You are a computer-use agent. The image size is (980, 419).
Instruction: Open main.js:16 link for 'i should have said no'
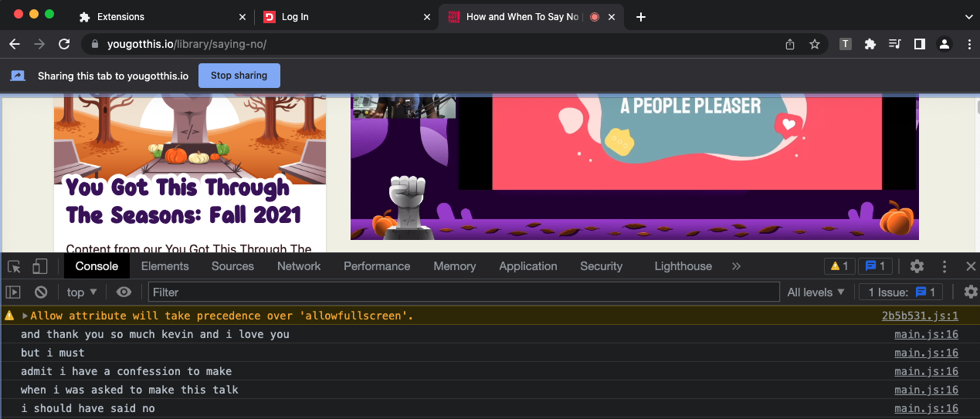(926, 408)
